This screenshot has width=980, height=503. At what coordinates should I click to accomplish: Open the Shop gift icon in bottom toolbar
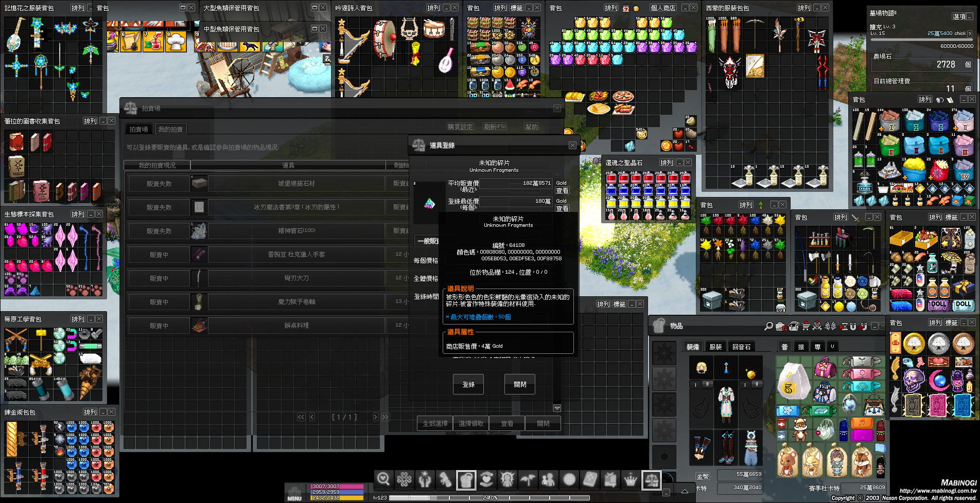click(610, 479)
